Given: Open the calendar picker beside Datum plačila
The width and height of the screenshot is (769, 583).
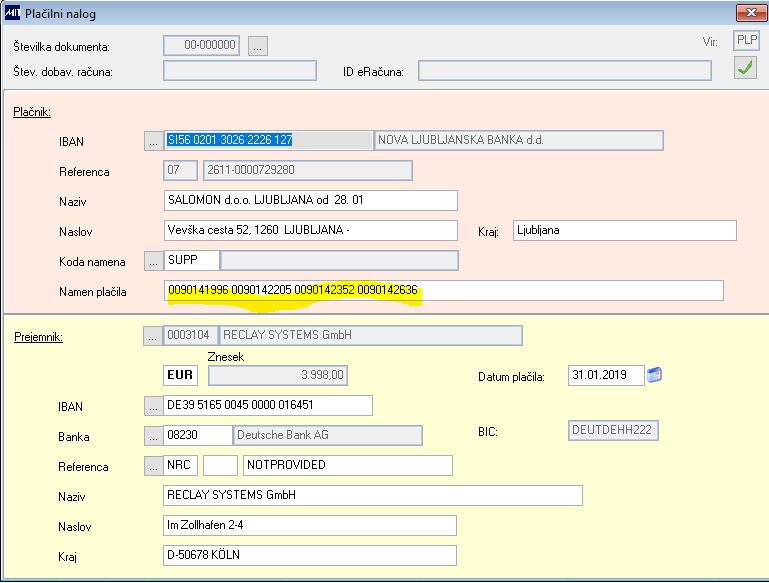Looking at the screenshot, I should pyautogui.click(x=654, y=375).
